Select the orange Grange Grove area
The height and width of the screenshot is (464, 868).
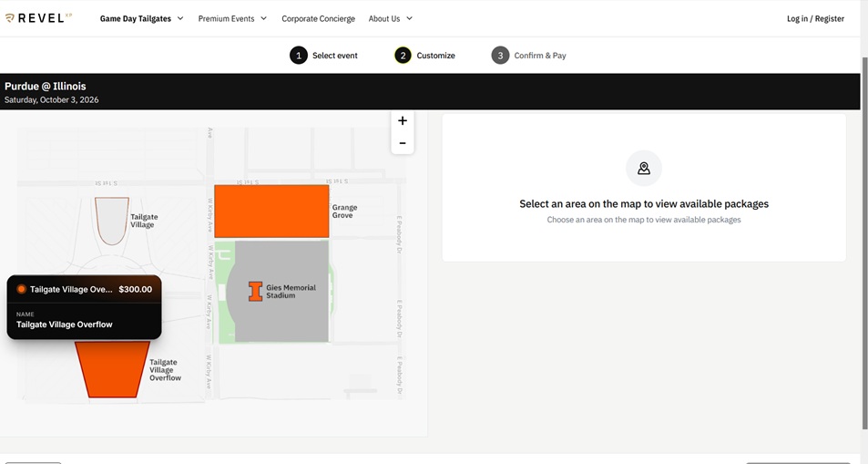tap(271, 211)
